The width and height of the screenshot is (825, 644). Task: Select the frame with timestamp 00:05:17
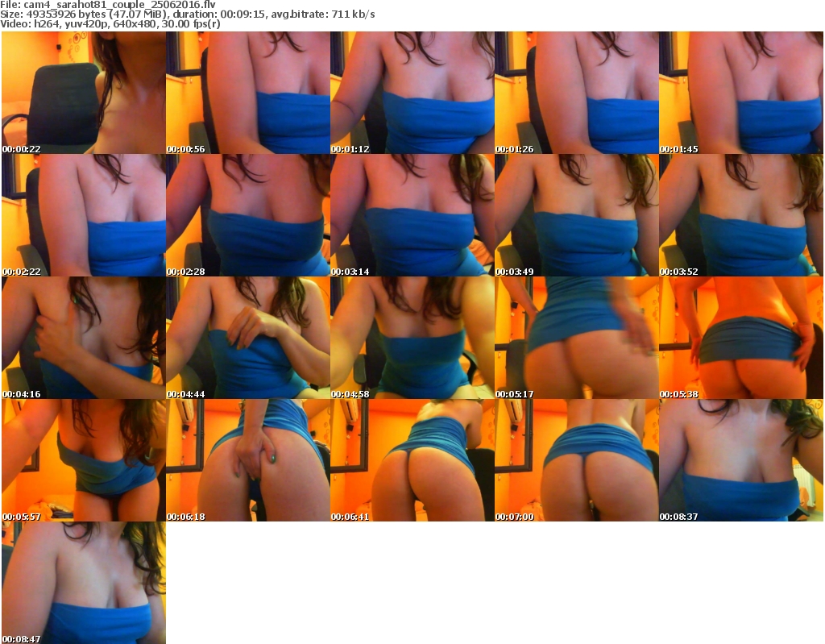point(577,338)
